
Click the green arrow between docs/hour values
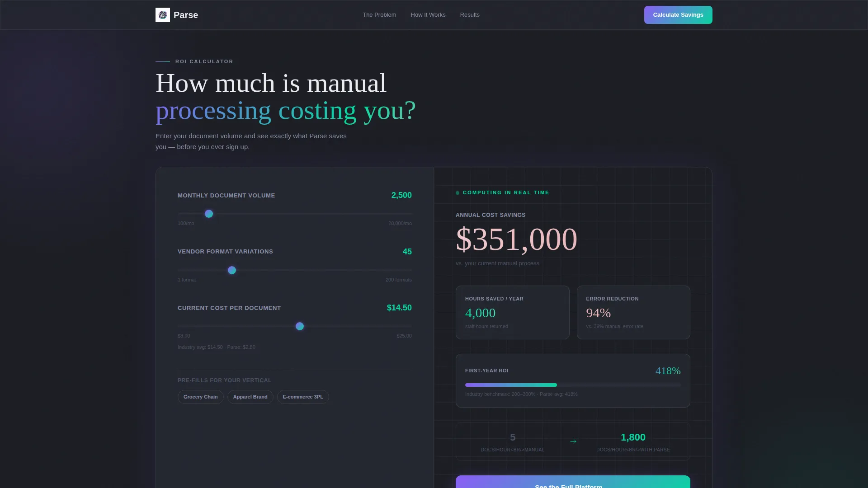click(573, 441)
